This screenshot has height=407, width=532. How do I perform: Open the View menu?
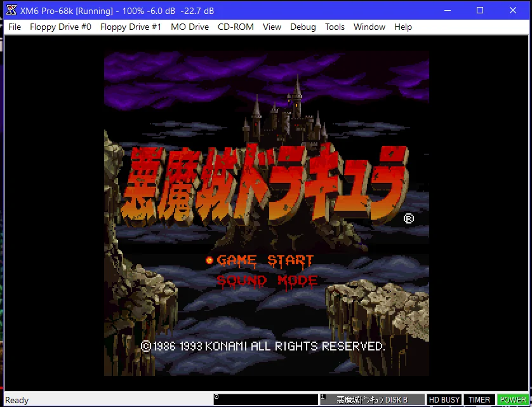click(272, 27)
